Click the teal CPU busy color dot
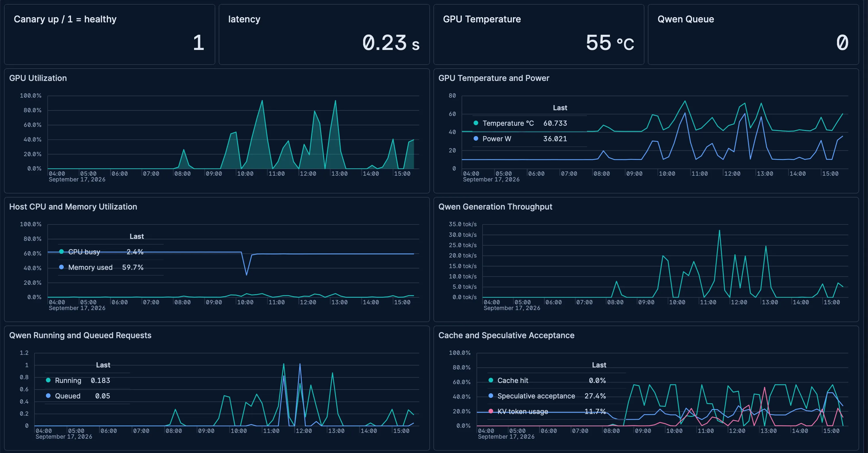Screen dimensions: 868x453 pyautogui.click(x=61, y=251)
